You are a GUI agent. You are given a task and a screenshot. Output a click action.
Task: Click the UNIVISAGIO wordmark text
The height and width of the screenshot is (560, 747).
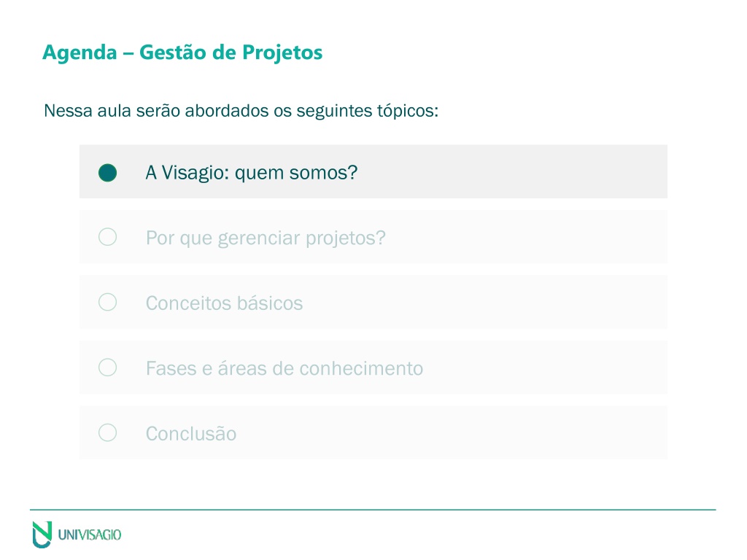pyautogui.click(x=90, y=534)
